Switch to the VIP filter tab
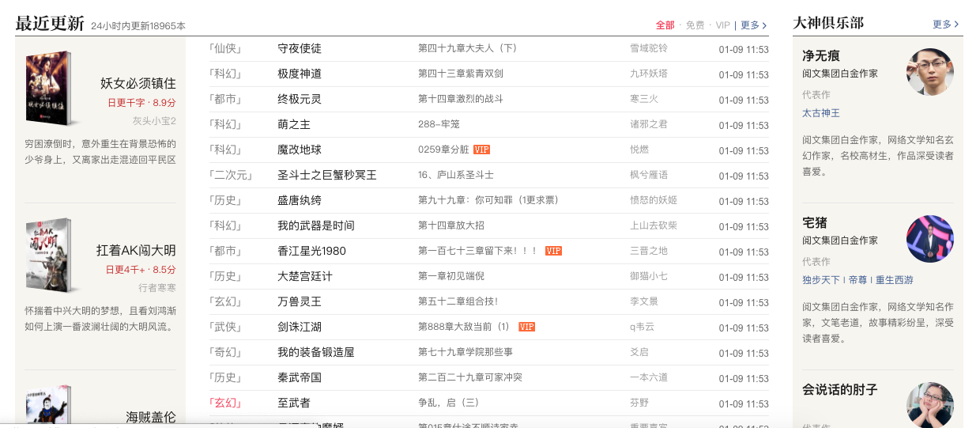Viewport: 980px width, 428px height. point(722,25)
